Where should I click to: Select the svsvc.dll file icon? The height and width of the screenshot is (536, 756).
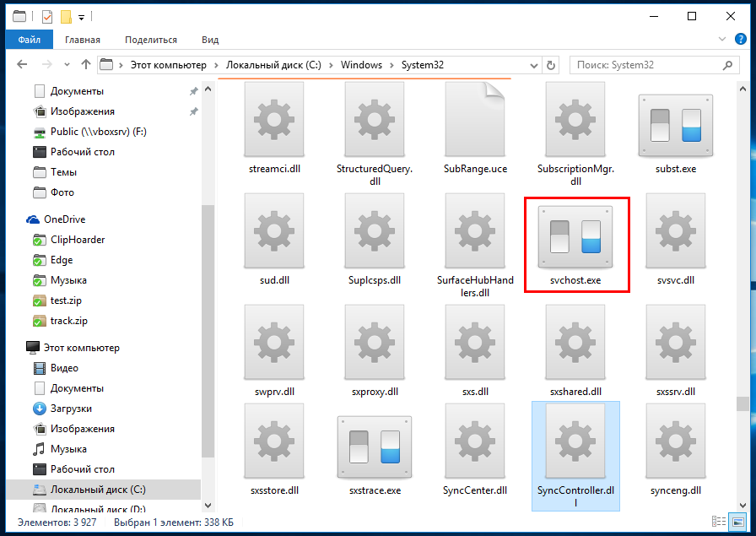point(676,230)
